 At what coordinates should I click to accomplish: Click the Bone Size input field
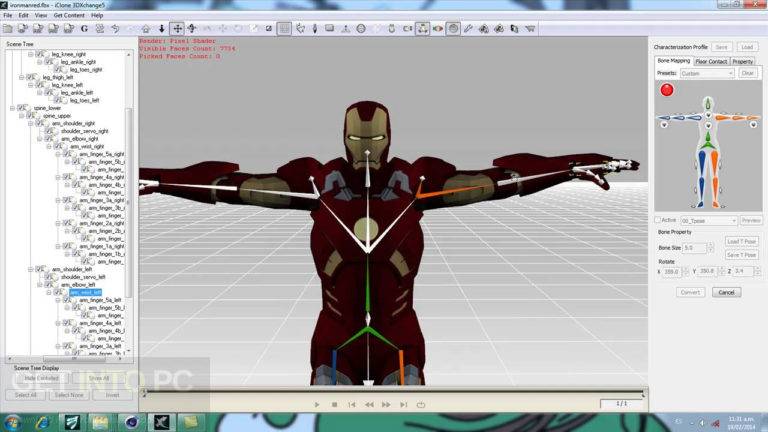[696, 247]
